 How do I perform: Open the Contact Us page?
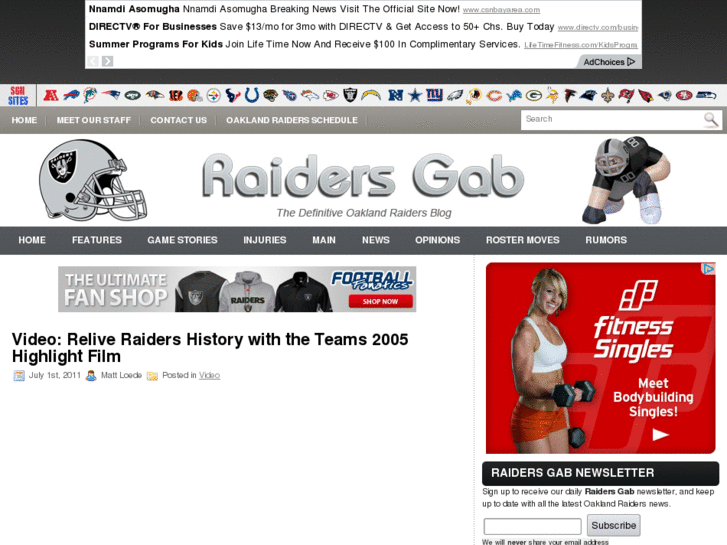[179, 120]
